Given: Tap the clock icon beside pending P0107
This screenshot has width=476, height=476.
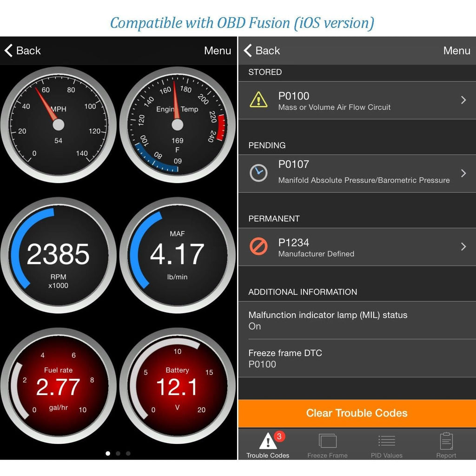Looking at the screenshot, I should [258, 173].
